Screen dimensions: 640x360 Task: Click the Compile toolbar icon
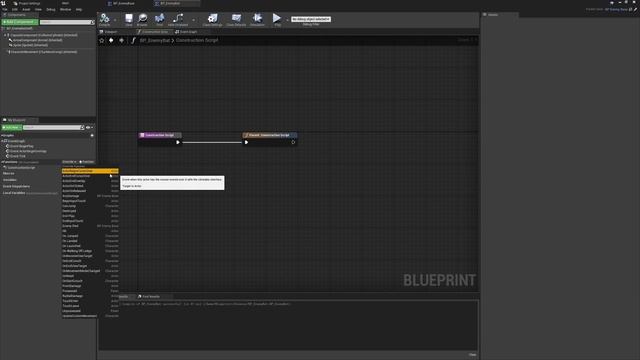point(104,19)
